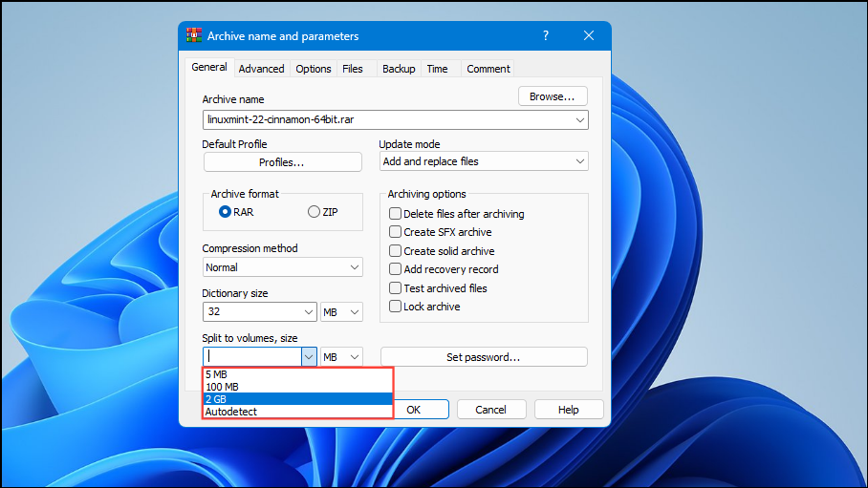Image resolution: width=868 pixels, height=488 pixels.
Task: Open the Advanced tab
Action: pyautogui.click(x=261, y=69)
